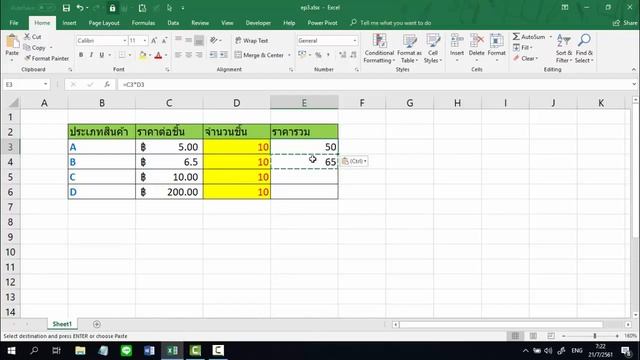Click the Accounting Number Format icon
Image resolution: width=640 pixels, height=360 pixels.
tap(302, 55)
